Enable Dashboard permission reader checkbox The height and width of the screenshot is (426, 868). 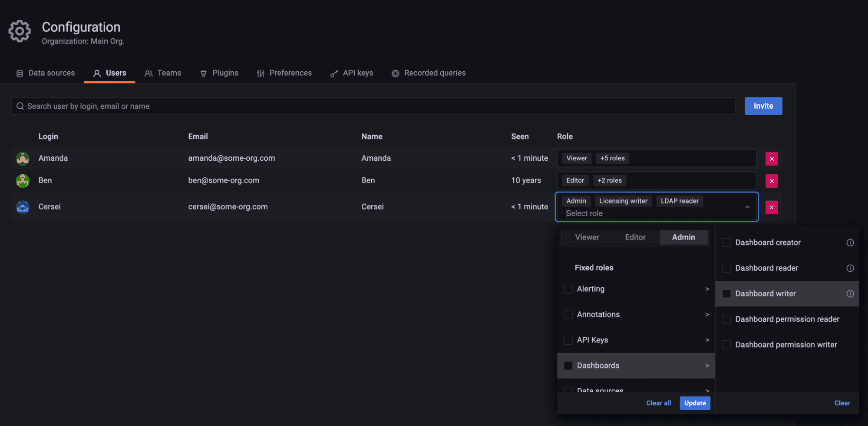click(726, 319)
